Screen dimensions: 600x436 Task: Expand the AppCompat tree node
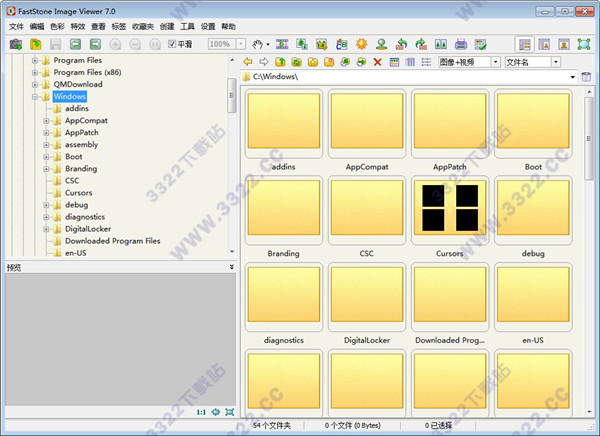(46, 121)
